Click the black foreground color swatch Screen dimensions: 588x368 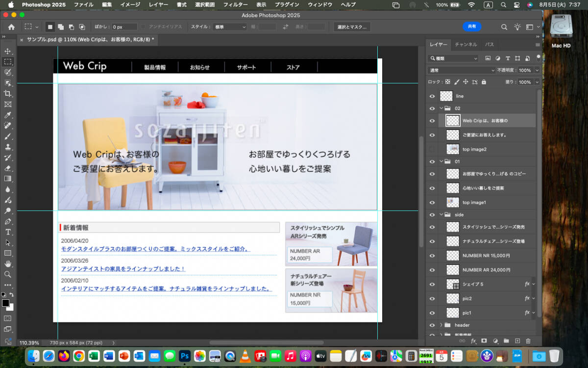tap(5, 303)
